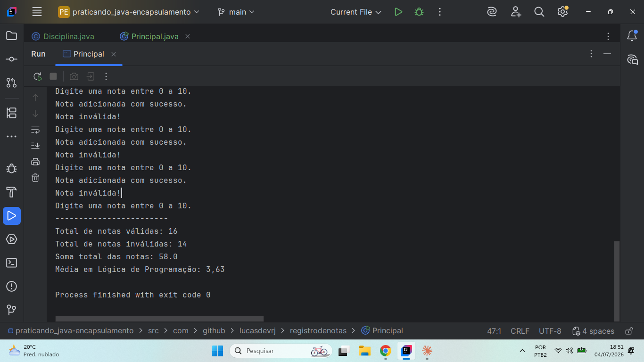Start debugging with the bug icon

[419, 12]
